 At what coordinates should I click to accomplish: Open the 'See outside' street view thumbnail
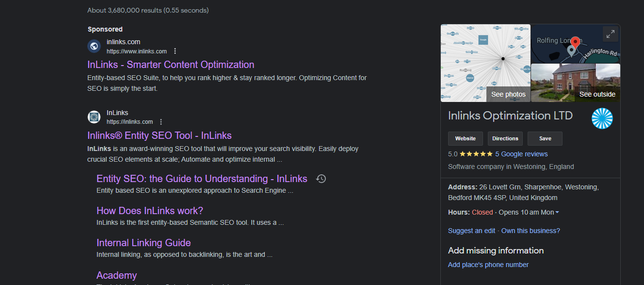tap(576, 83)
